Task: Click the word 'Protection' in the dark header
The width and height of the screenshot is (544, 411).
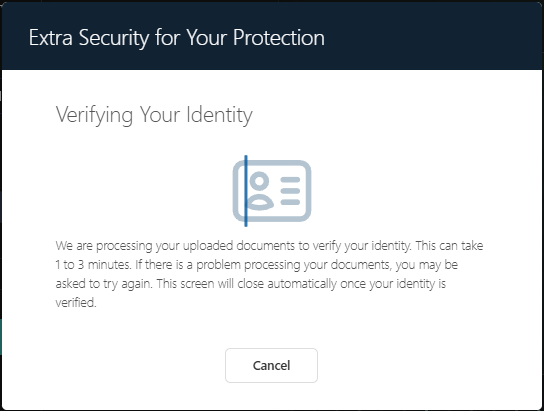Action: pyautogui.click(x=279, y=37)
